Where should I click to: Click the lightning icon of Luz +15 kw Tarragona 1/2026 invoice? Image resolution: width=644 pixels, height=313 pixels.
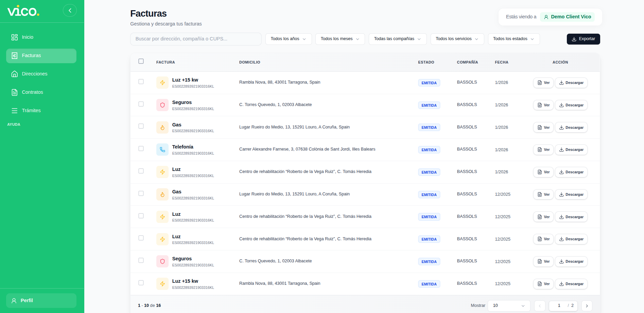click(162, 83)
